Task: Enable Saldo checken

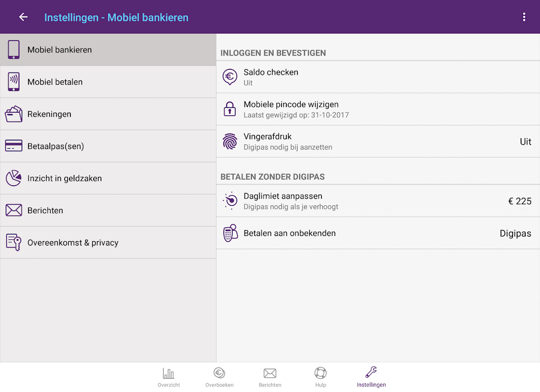Action: click(x=378, y=77)
